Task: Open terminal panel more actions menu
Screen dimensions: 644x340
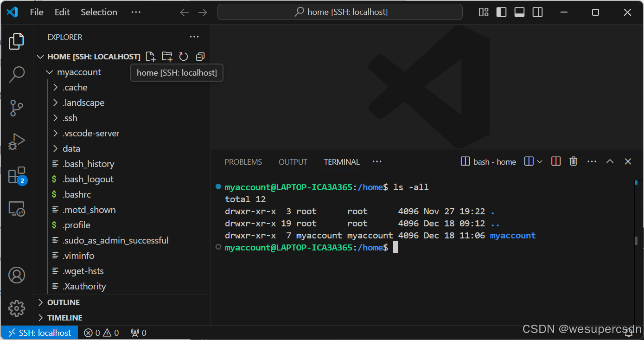Action: click(x=592, y=161)
